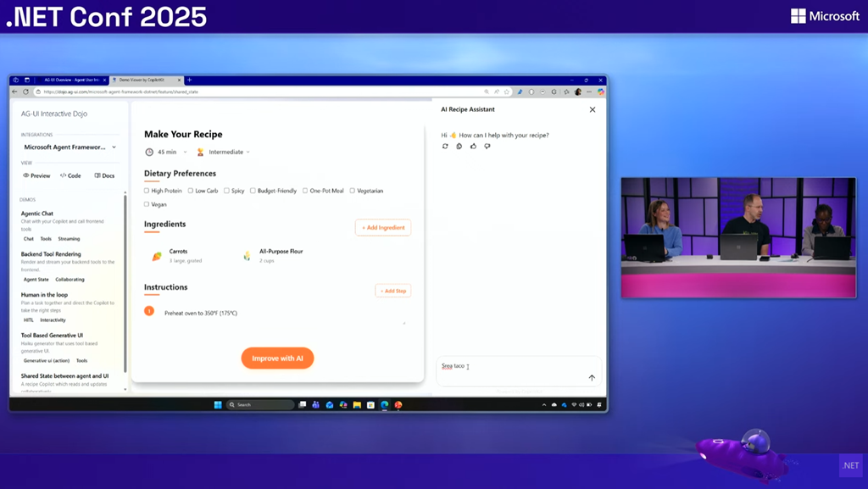Regenerate the assistant greeting response
The image size is (868, 489).
point(445,146)
